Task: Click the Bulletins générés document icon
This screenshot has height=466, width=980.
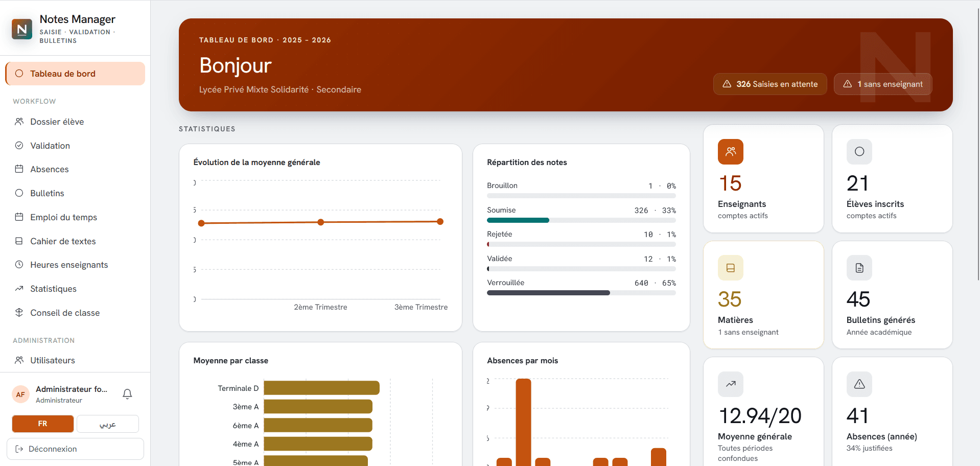Action: (859, 268)
